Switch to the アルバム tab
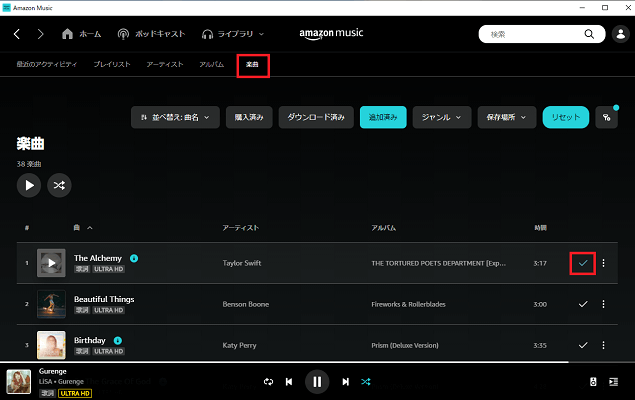 coord(211,64)
